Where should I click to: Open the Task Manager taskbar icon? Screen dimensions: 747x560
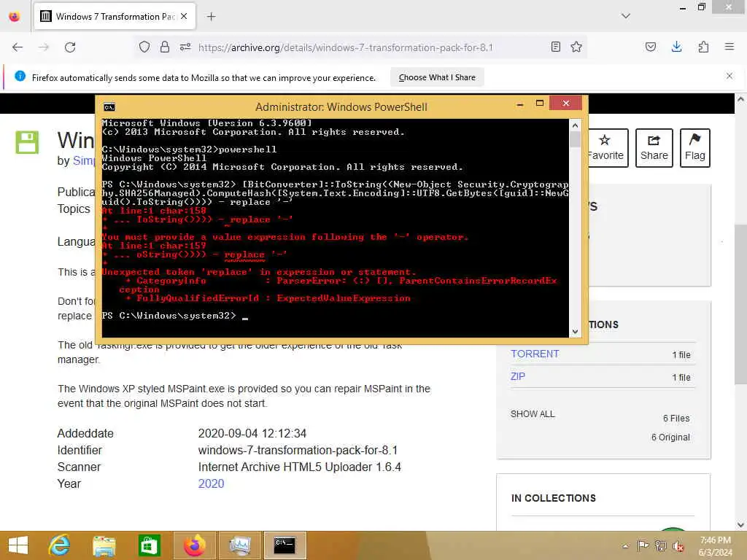click(239, 545)
